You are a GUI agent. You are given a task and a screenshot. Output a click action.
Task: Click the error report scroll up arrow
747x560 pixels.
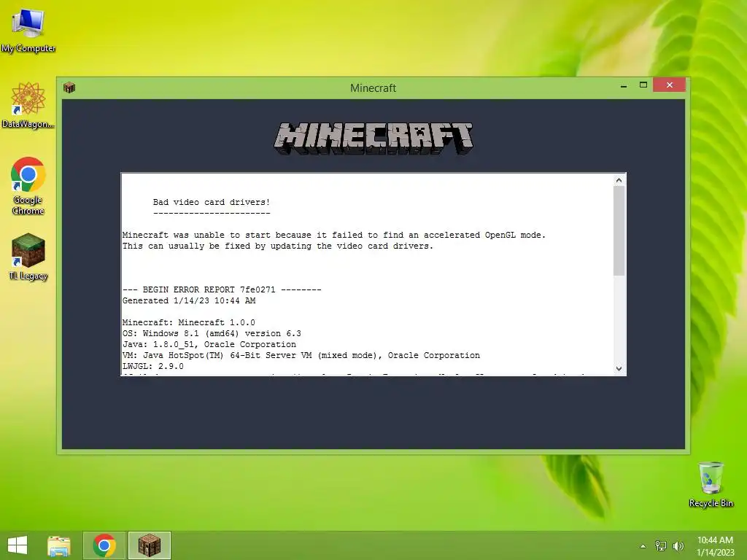click(619, 180)
